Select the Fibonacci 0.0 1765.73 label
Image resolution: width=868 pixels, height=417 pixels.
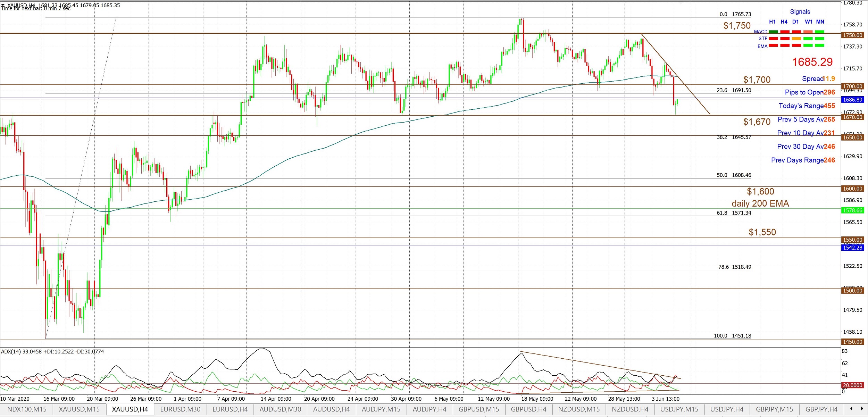pyautogui.click(x=735, y=14)
